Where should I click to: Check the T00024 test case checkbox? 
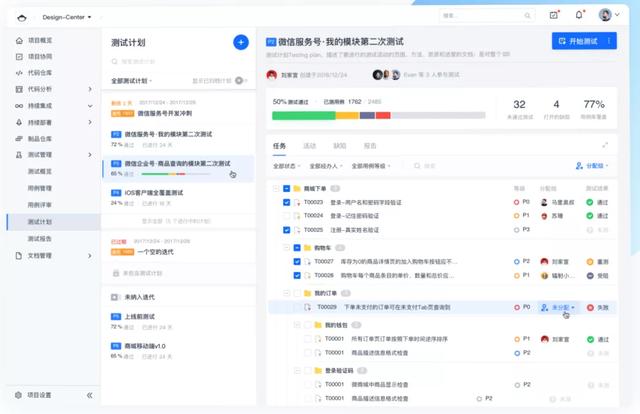(287, 216)
